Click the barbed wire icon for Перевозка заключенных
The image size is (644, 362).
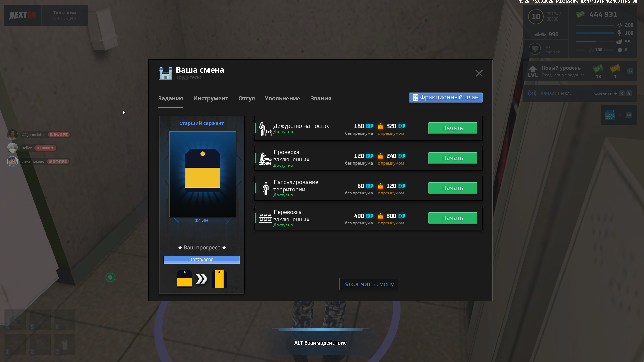[x=265, y=218]
